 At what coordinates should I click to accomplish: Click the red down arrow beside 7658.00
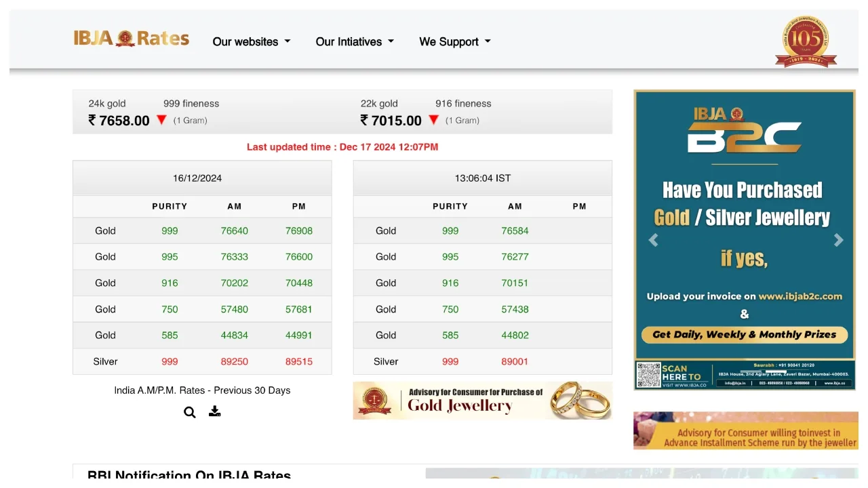tap(161, 120)
